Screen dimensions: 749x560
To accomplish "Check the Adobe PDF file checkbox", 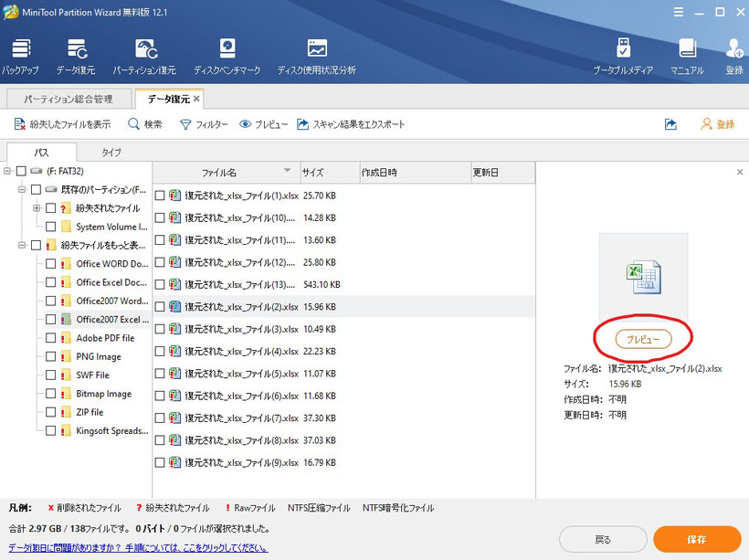I will [x=50, y=338].
